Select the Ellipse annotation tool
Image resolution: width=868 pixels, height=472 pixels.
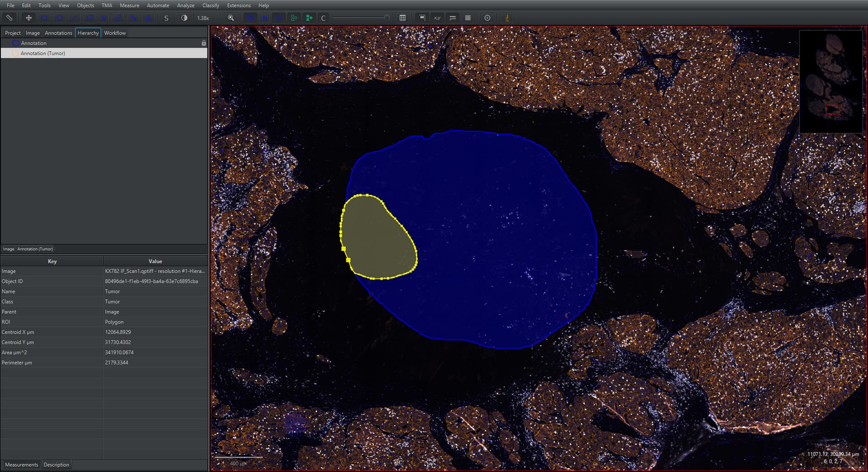pos(59,18)
